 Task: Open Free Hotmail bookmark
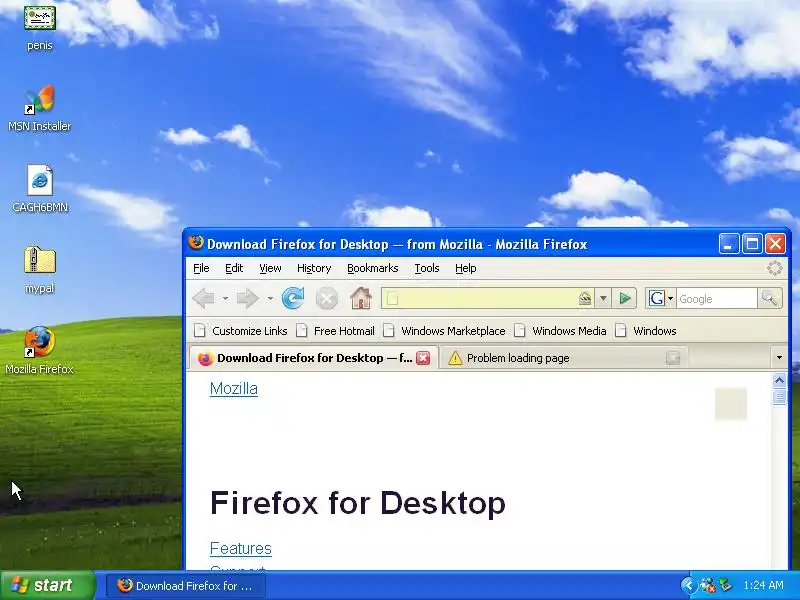pos(335,331)
